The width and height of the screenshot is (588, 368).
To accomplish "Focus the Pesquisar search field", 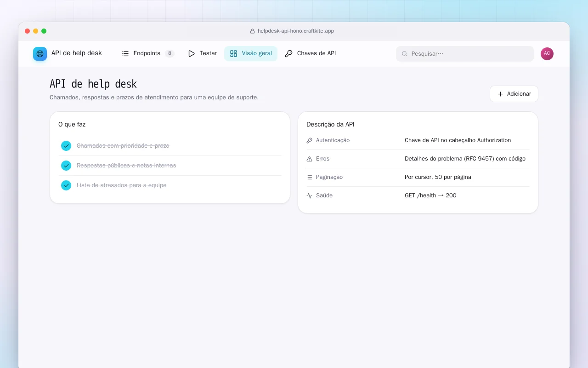I will point(465,54).
